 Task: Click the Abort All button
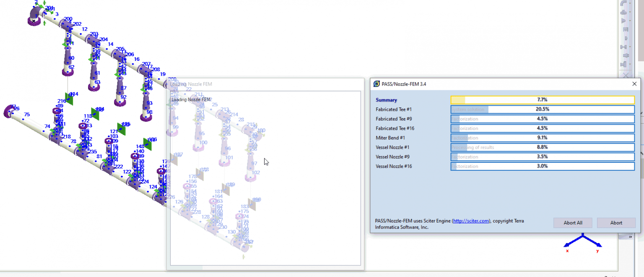[x=573, y=222]
